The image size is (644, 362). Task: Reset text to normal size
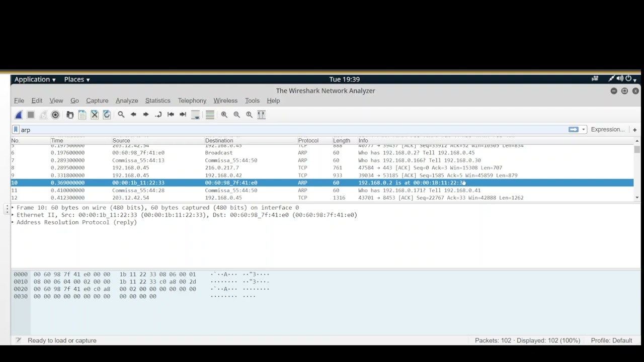pos(249,115)
